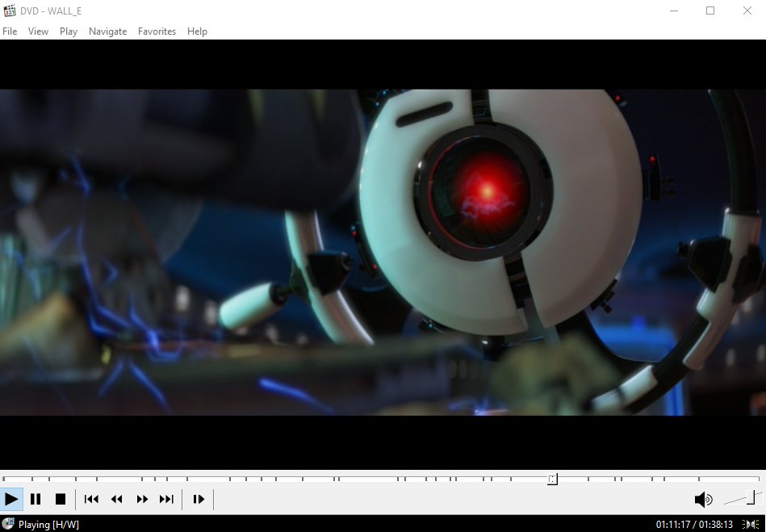Skip to the previous chapter
Viewport: 766px width, 532px height.
point(91,499)
